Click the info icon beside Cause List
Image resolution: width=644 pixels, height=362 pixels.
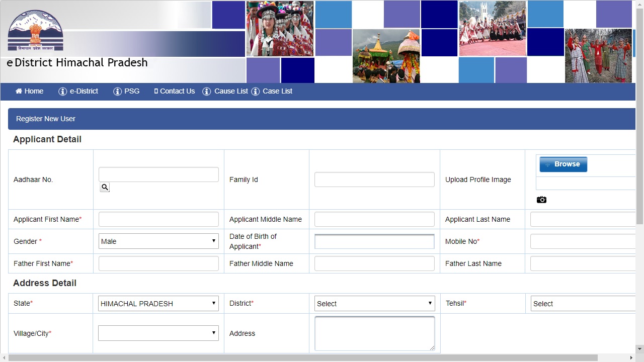point(206,91)
